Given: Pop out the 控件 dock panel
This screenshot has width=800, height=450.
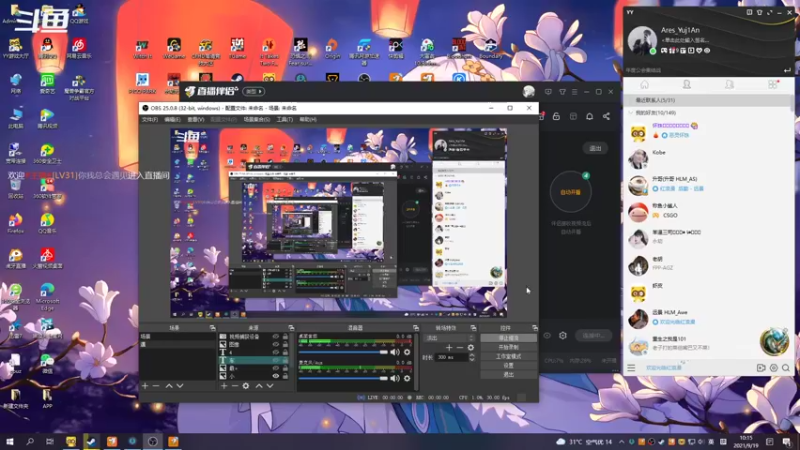Looking at the screenshot, I should (534, 328).
